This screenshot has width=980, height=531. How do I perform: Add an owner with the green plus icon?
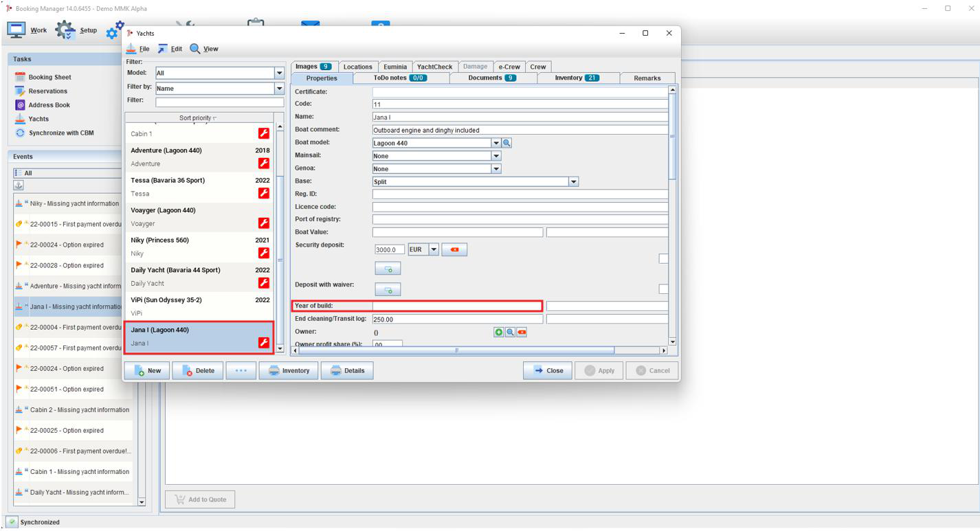499,332
